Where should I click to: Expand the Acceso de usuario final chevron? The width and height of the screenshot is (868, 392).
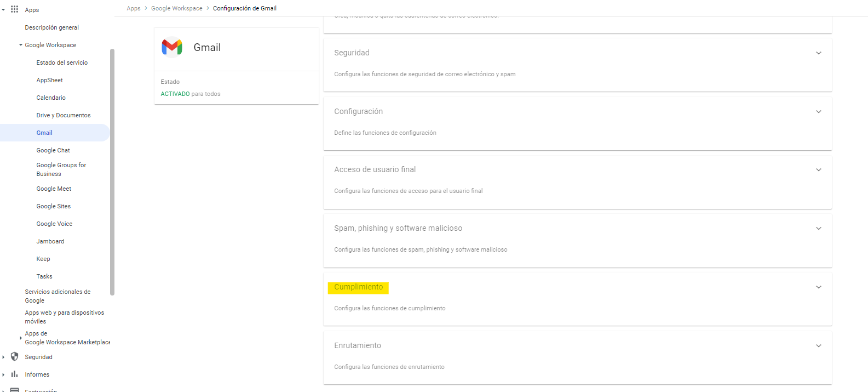click(819, 170)
